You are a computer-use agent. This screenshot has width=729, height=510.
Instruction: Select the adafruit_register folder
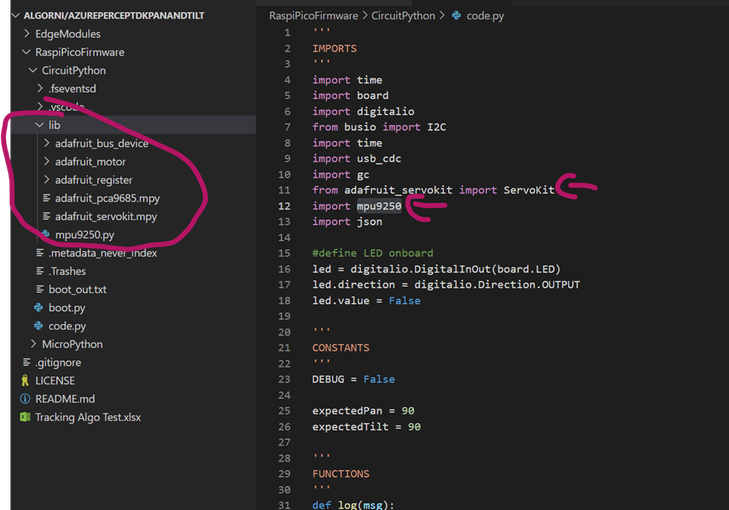(94, 180)
